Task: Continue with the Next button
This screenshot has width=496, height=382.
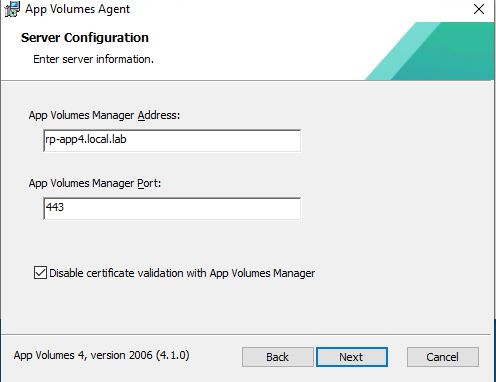Action: pos(352,357)
